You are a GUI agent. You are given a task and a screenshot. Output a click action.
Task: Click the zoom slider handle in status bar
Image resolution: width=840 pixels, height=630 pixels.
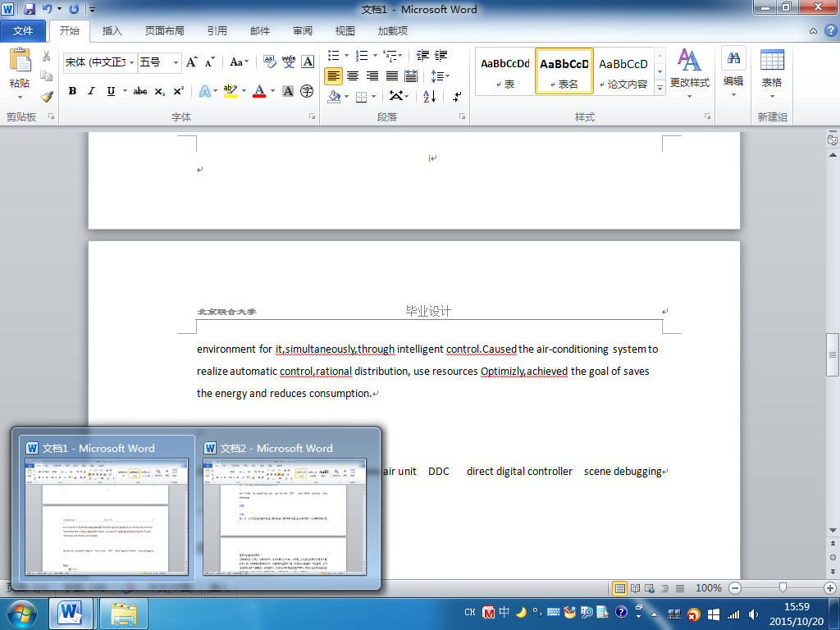click(x=783, y=588)
